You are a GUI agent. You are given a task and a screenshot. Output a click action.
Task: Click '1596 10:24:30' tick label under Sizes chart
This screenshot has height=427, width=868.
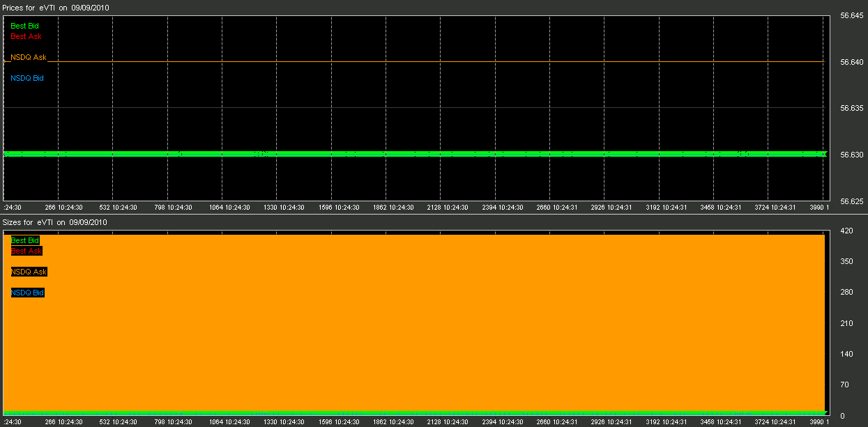click(x=337, y=421)
